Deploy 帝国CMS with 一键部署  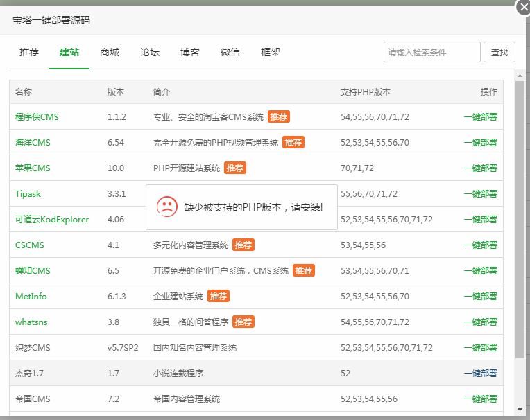(x=480, y=399)
